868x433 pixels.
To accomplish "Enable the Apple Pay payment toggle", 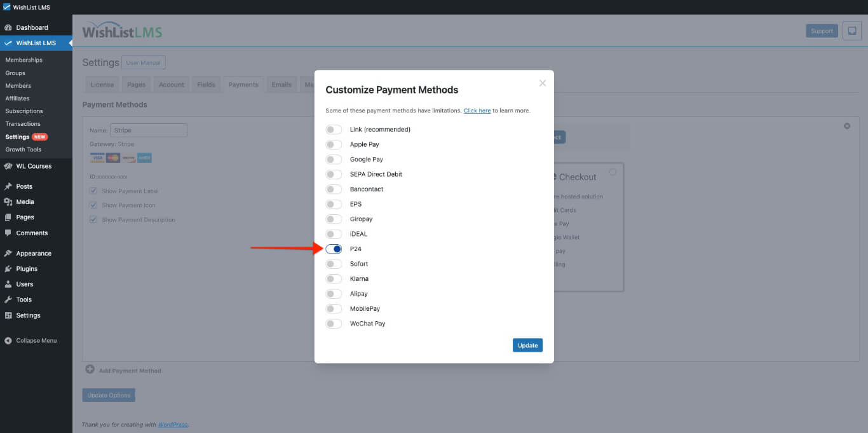I will coord(334,144).
